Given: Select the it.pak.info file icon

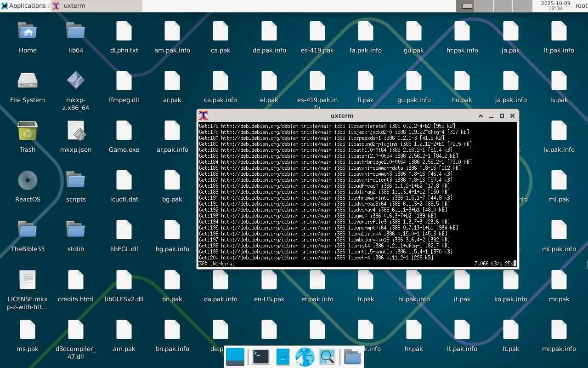Looking at the screenshot, I should (x=462, y=330).
